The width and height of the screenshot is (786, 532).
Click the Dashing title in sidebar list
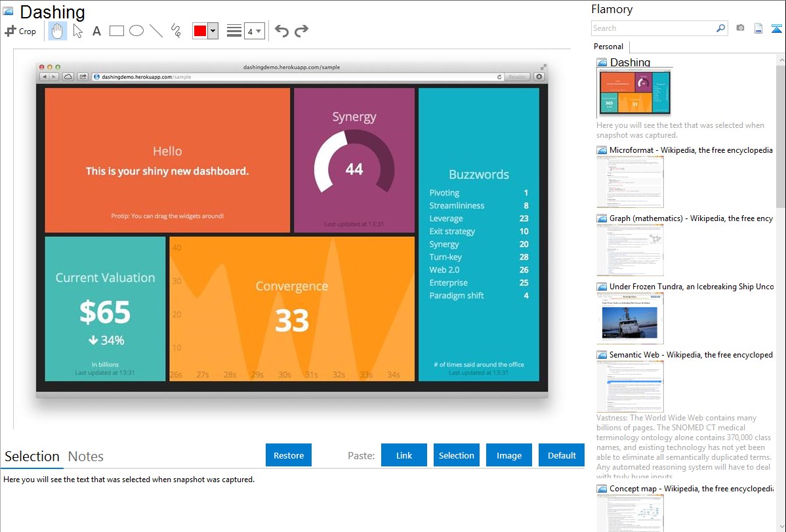coord(630,62)
